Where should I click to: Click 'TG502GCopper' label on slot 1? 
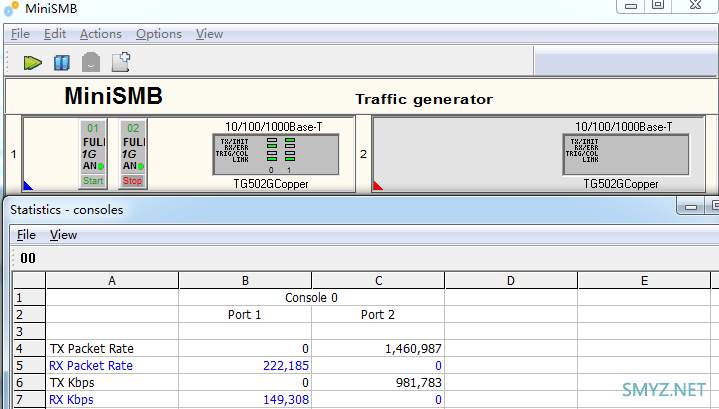pos(271,184)
